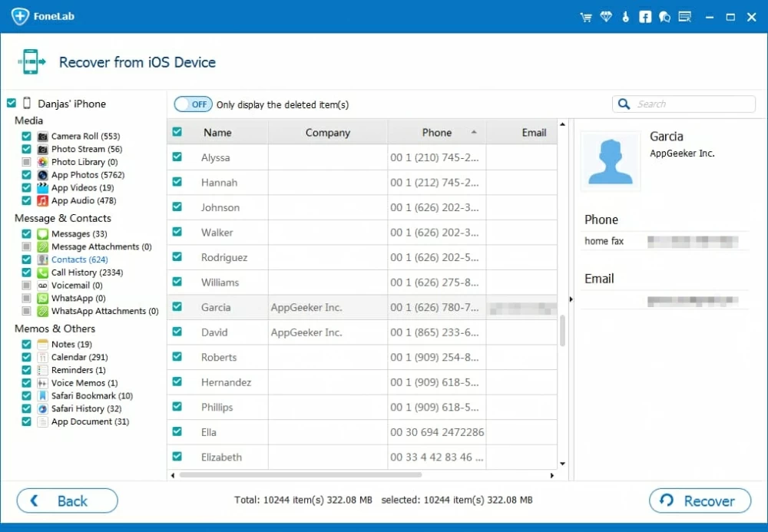Click the chat support feedback icon
The height and width of the screenshot is (532, 768).
click(x=665, y=17)
